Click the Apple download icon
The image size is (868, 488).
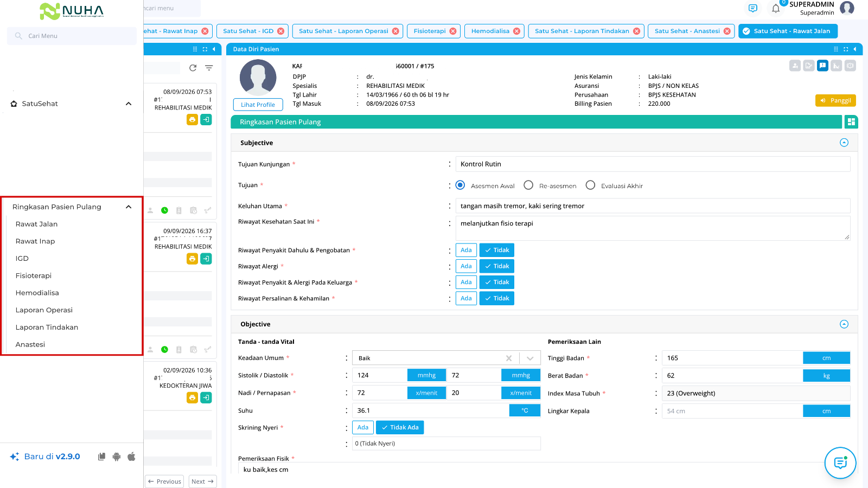coord(131,457)
